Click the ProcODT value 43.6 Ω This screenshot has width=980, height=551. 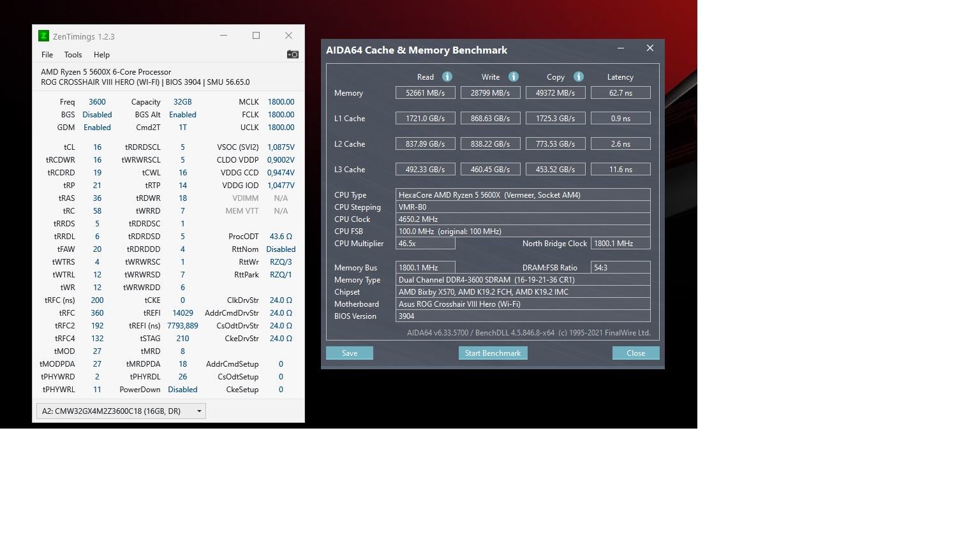(x=281, y=237)
